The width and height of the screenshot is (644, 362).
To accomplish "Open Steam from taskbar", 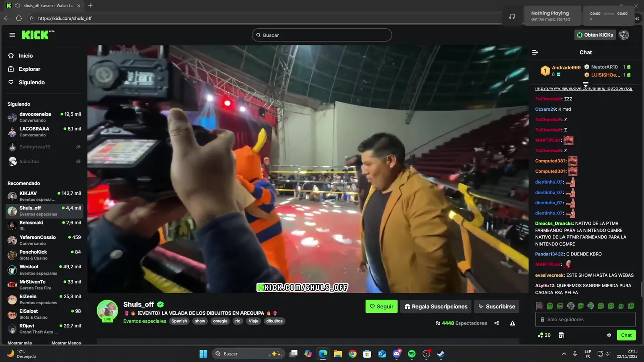I will pos(440,354).
